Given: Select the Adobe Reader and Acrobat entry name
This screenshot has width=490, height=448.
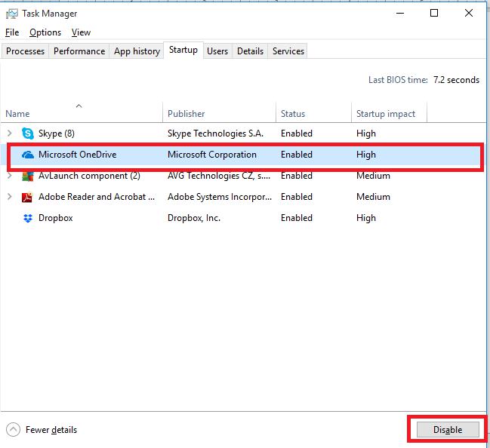Looking at the screenshot, I should coord(97,197).
